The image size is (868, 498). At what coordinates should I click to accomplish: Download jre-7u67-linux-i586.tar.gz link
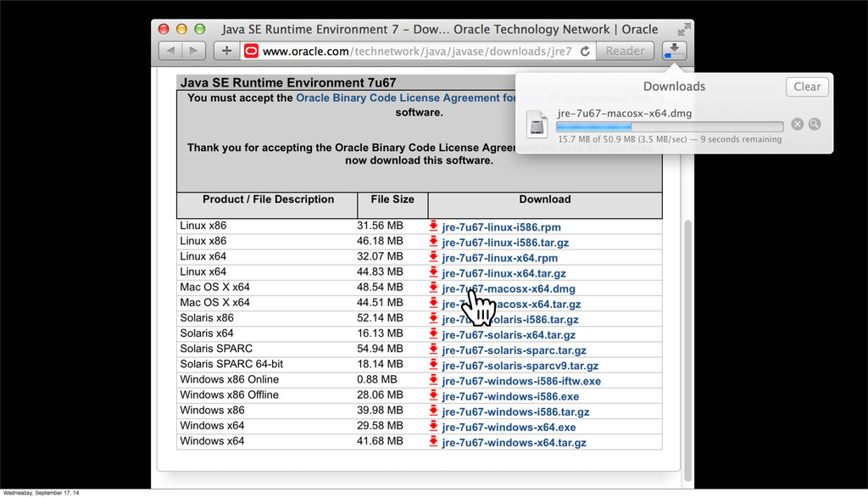coord(505,243)
